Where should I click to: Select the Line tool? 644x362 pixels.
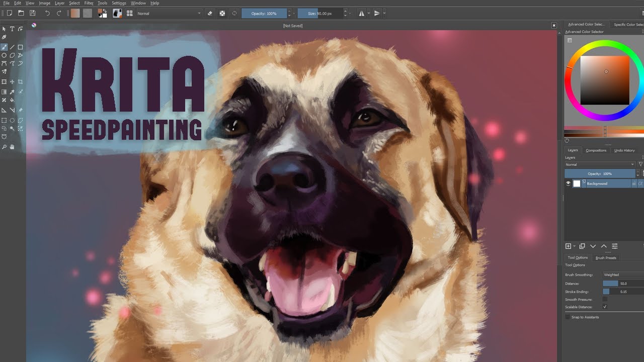pyautogui.click(x=12, y=47)
